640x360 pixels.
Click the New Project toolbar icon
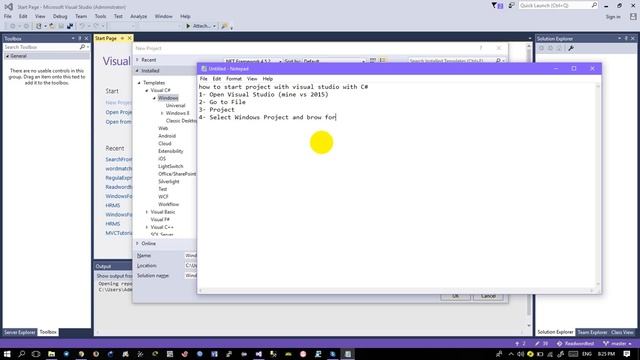pyautogui.click(x=38, y=26)
